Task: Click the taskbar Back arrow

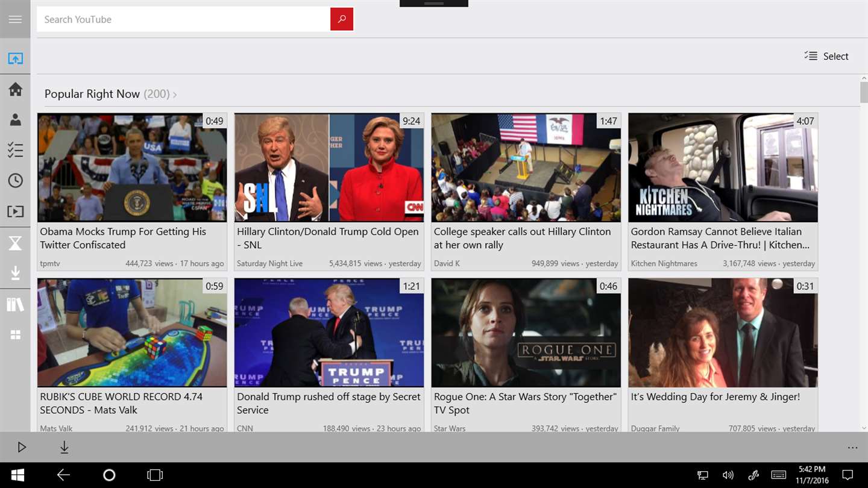Action: (x=63, y=475)
